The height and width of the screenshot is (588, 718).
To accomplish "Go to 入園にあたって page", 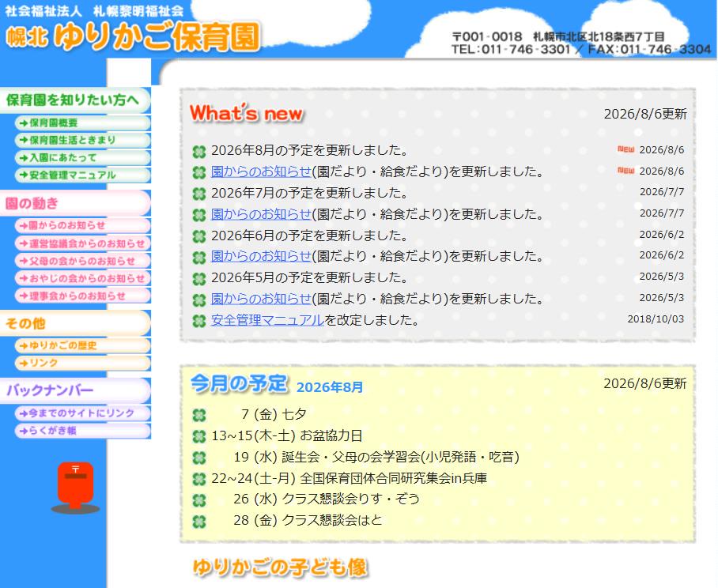I will coord(82,157).
